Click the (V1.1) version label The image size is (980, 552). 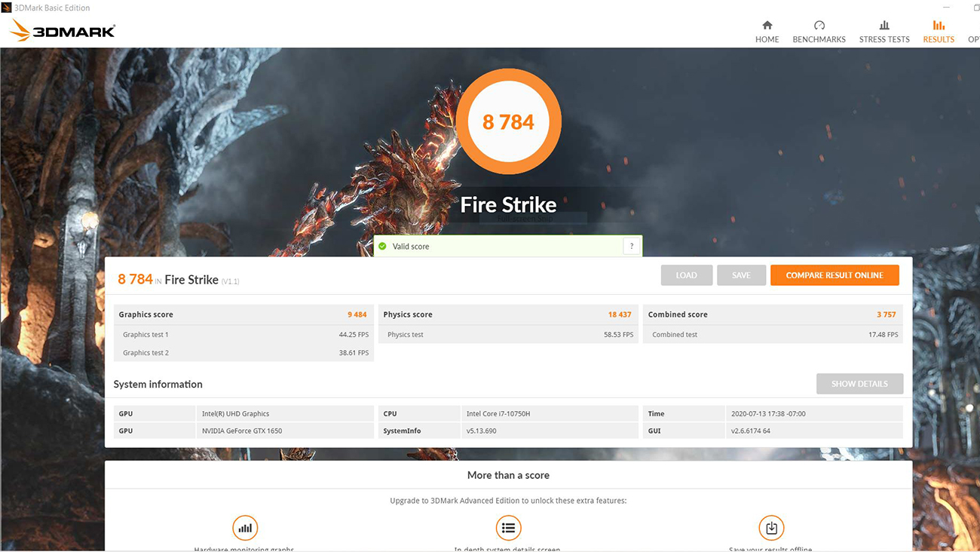click(x=230, y=281)
